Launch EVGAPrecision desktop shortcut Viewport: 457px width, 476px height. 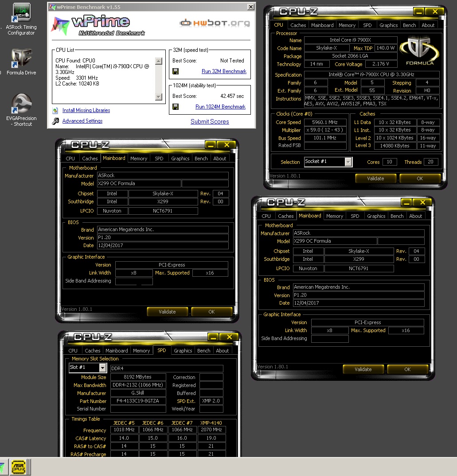(21, 110)
